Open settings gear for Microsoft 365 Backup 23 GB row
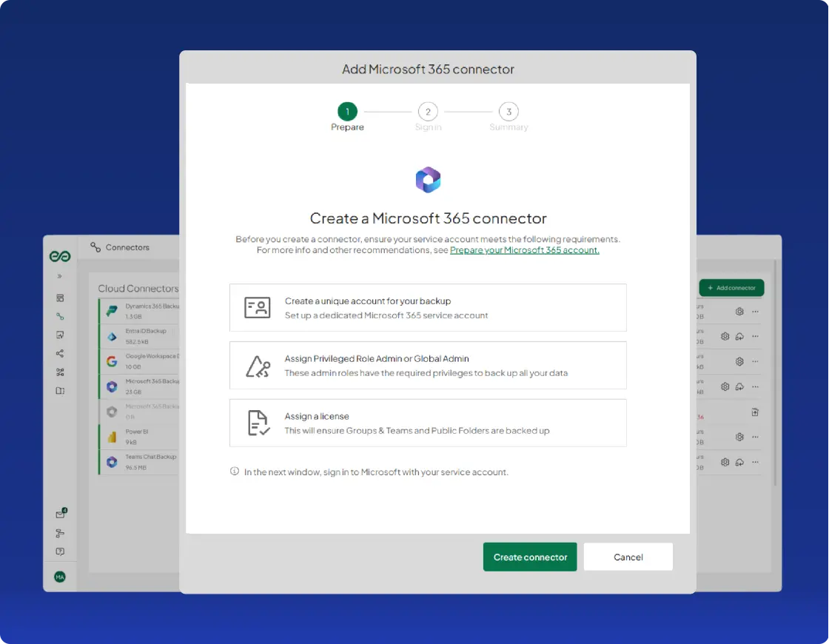Screen dimensions: 829x644 point(725,386)
